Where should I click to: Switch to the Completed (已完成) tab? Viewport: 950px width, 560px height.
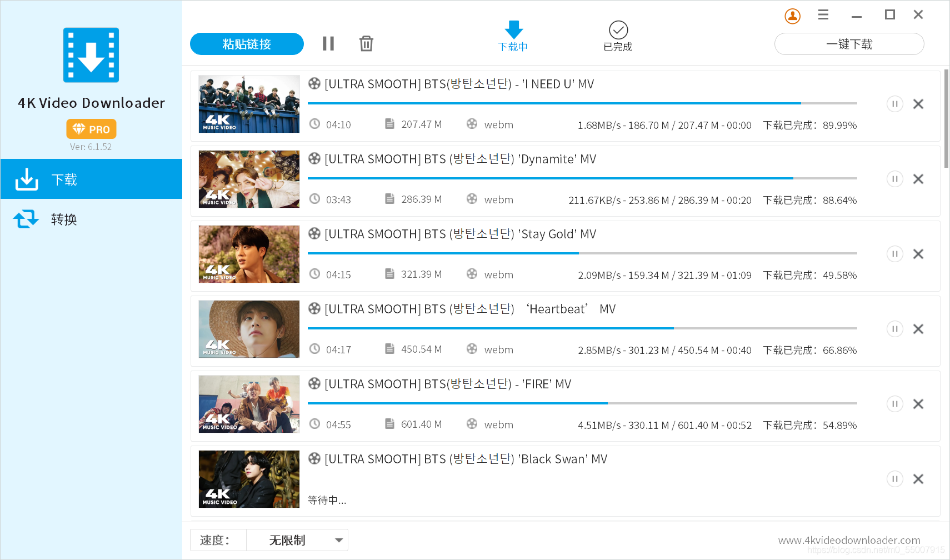618,36
